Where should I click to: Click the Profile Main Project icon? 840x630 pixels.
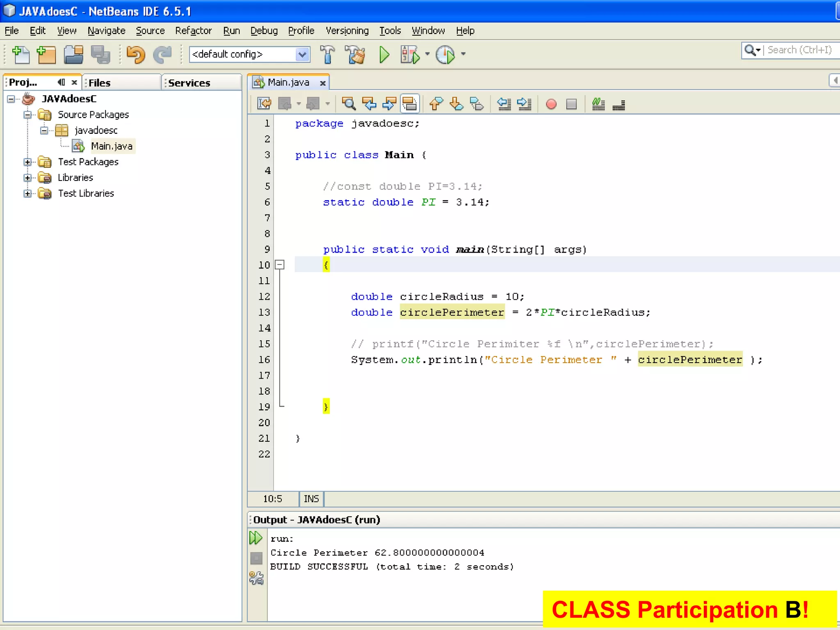(x=445, y=55)
